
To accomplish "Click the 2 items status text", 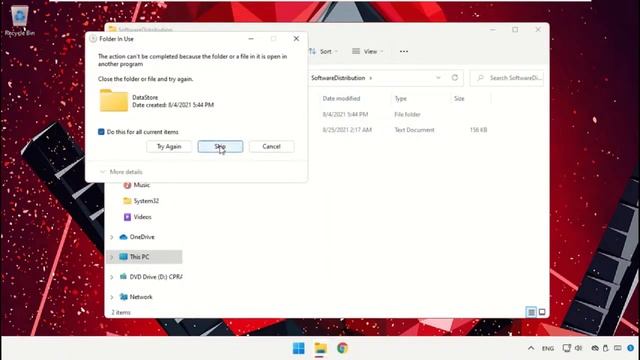I will 121,312.
